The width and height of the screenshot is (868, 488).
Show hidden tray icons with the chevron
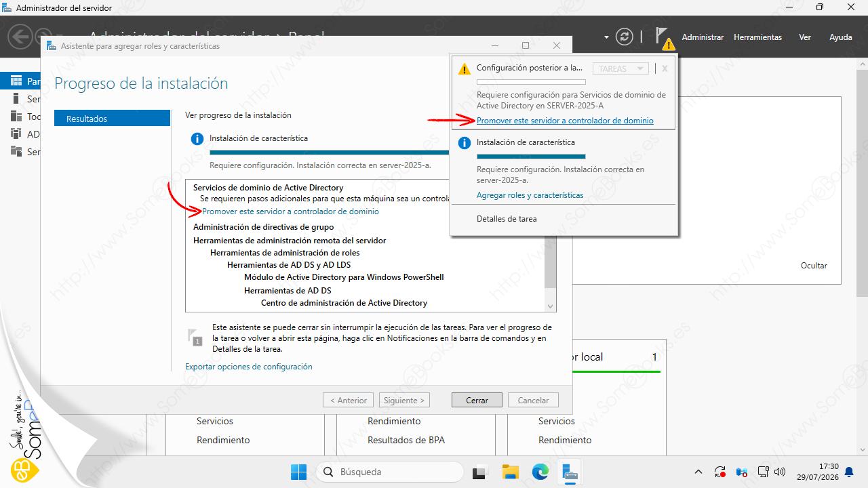coord(698,472)
